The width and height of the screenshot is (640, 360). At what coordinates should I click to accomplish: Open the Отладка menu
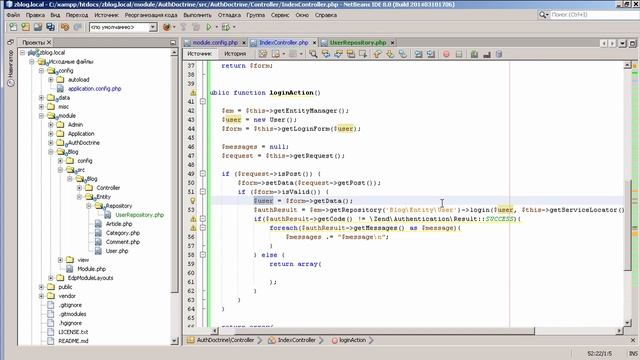229,15
